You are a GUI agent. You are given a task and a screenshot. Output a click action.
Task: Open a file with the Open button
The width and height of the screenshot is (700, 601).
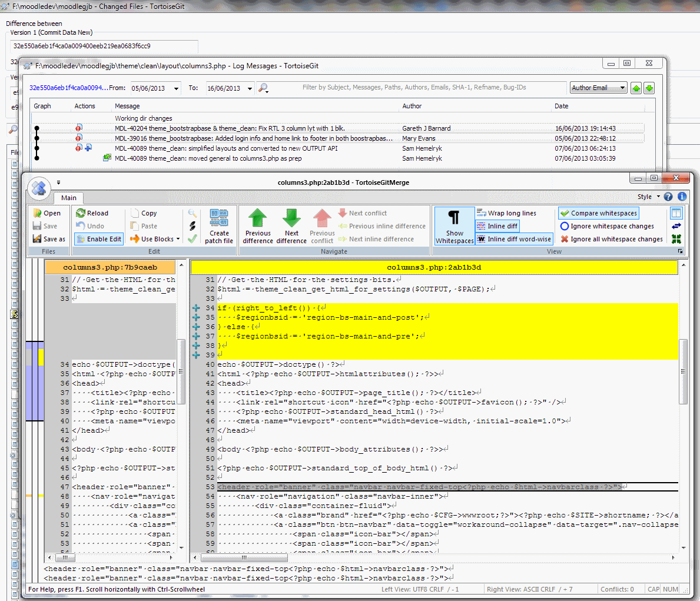tap(47, 214)
